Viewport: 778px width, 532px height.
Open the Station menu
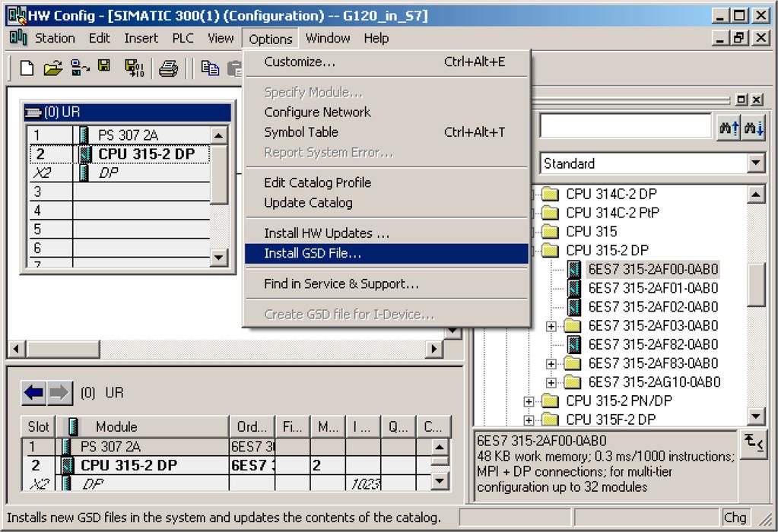55,38
